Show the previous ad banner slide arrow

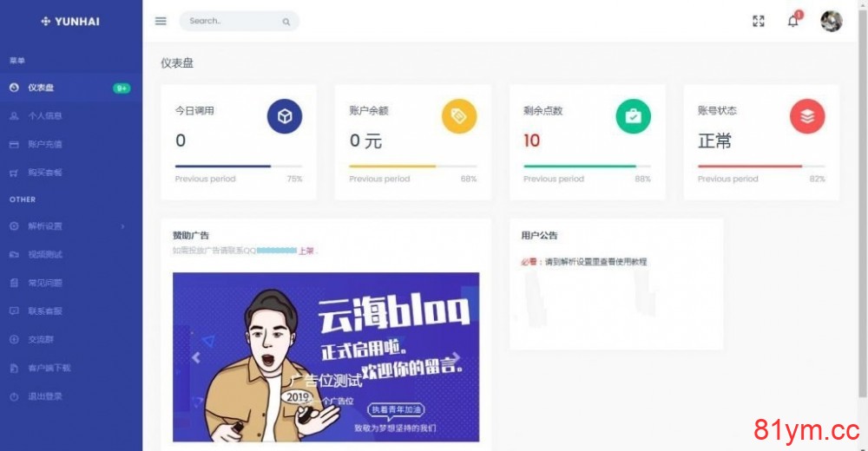click(196, 357)
